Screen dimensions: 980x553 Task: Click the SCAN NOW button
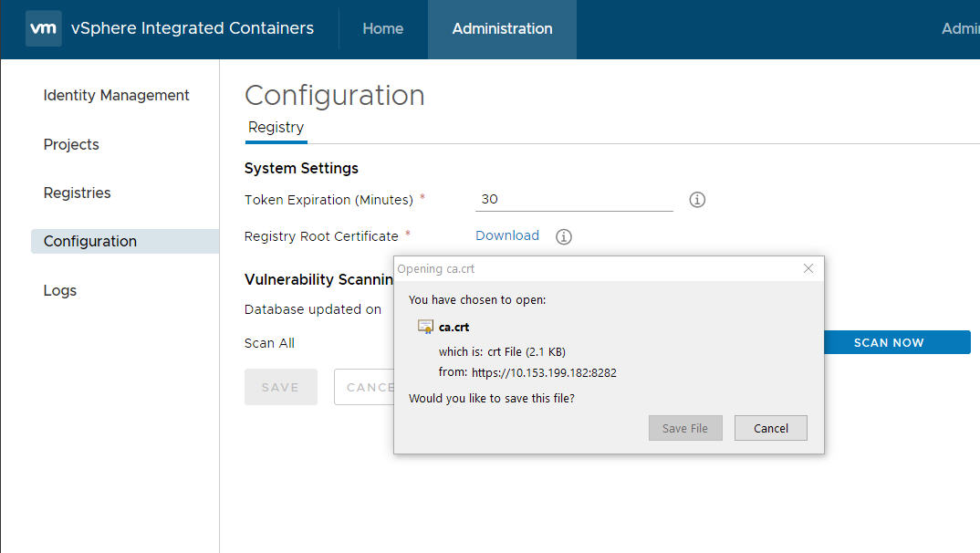coord(897,342)
